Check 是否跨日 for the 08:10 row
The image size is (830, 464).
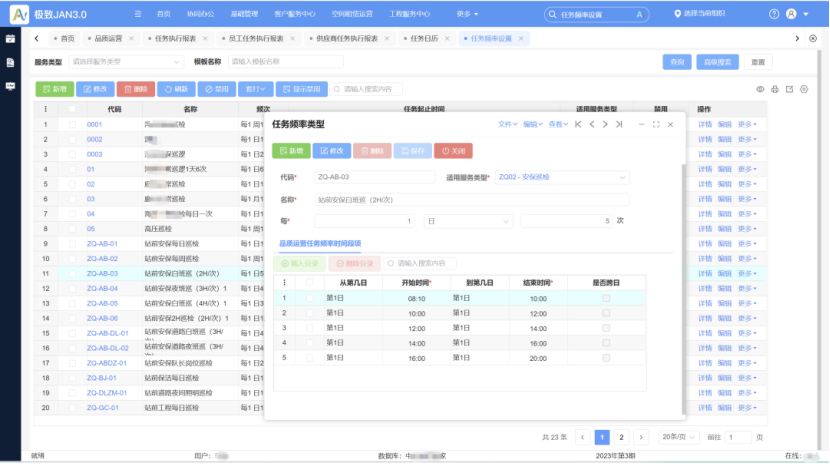pyautogui.click(x=606, y=298)
